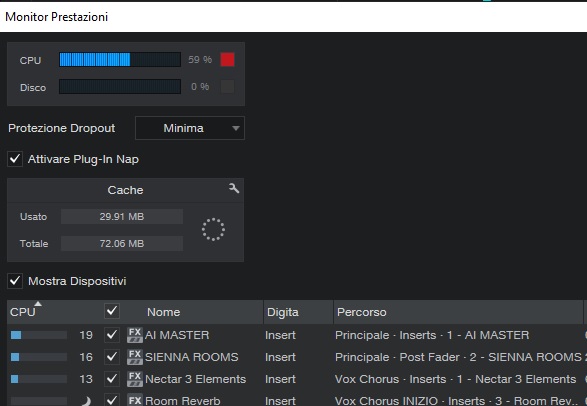This screenshot has height=406, width=587.
Task: Uncheck the Room Reverb checkbox
Action: click(x=112, y=400)
